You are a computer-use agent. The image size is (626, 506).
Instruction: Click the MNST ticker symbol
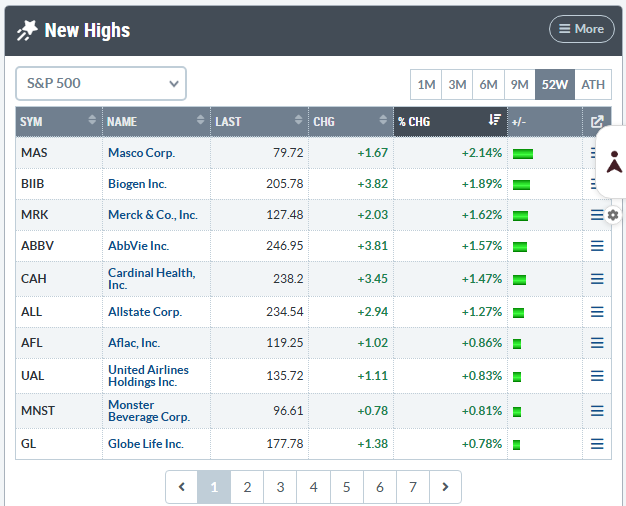(38, 411)
